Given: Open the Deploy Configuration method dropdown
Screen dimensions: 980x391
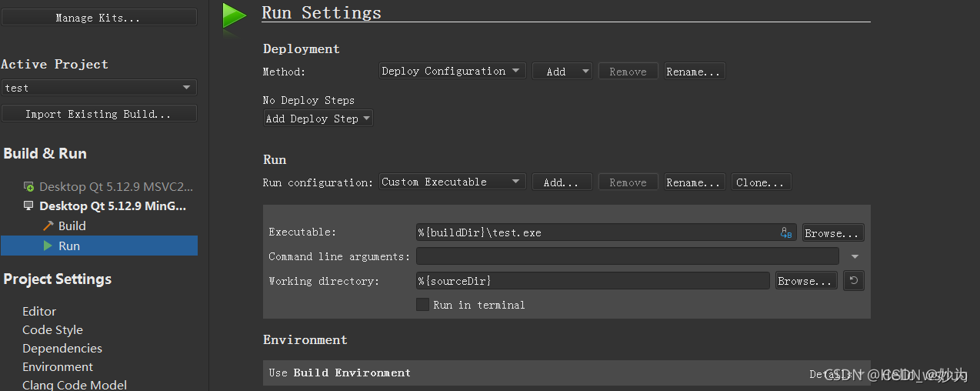Looking at the screenshot, I should 452,71.
